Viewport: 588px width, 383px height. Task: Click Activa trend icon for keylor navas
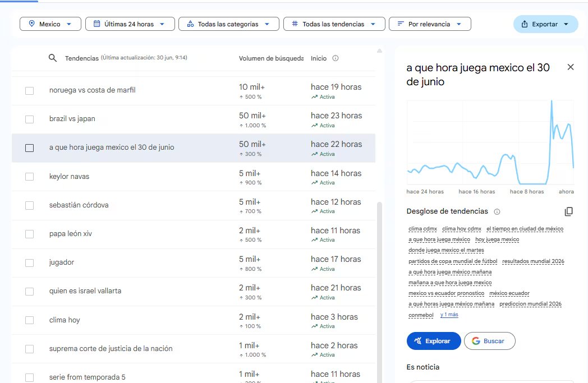[x=314, y=182]
